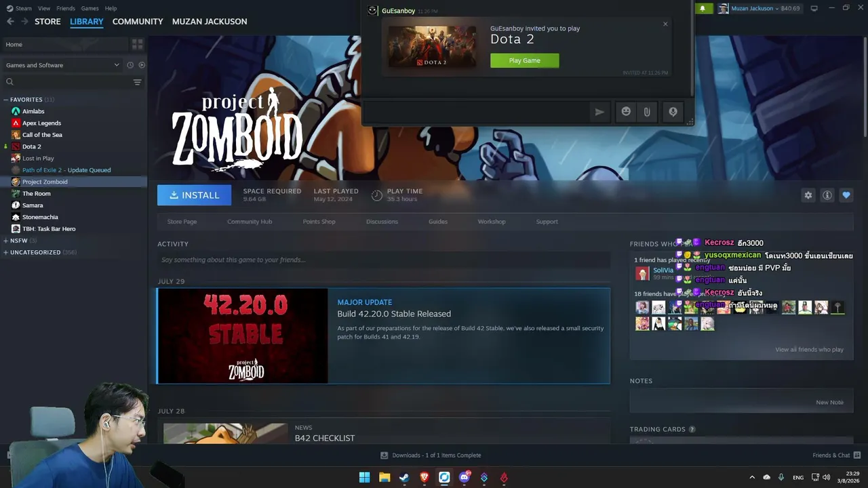868x488 pixels.
Task: Click the Stonemachia game icon
Action: coord(16,217)
